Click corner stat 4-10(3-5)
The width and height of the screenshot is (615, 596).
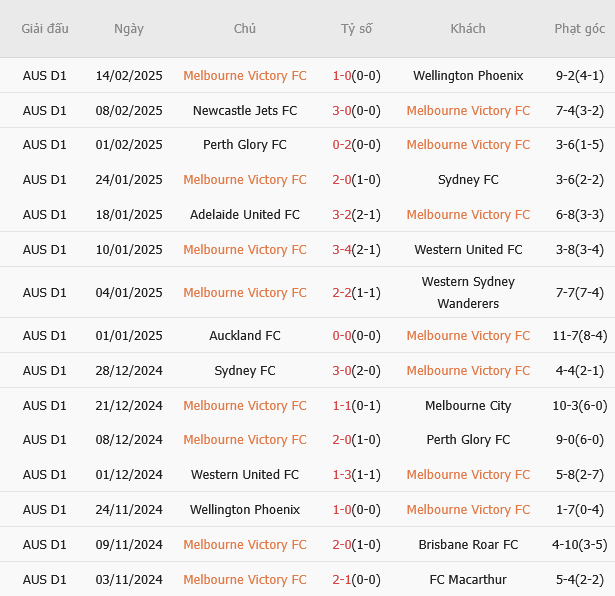tap(580, 545)
